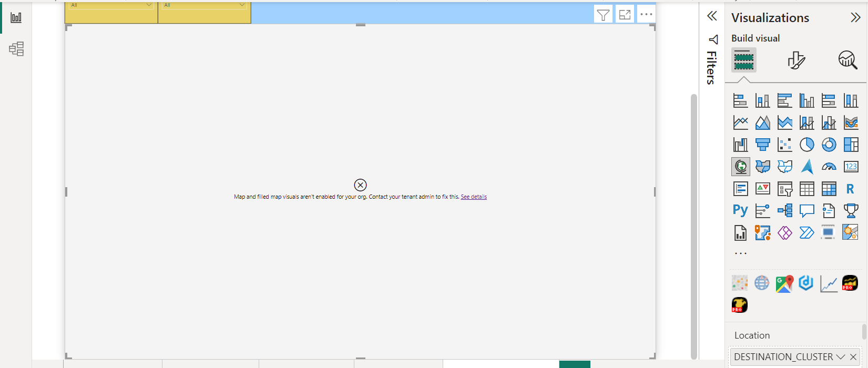Open Model view in left sidebar
The image size is (868, 368).
pos(16,49)
